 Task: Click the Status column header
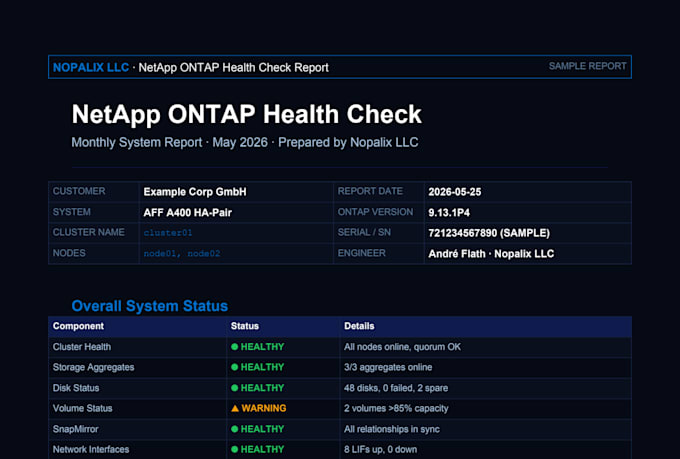click(245, 326)
